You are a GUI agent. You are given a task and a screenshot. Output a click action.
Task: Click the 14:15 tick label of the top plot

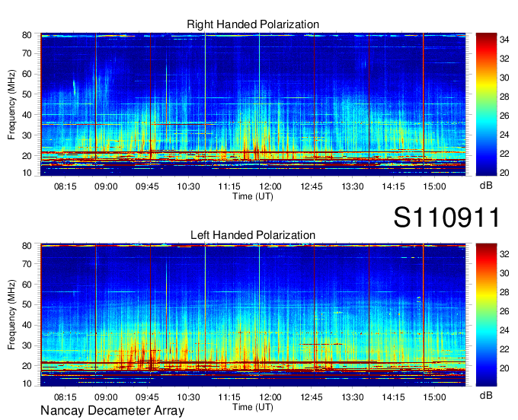(394, 186)
